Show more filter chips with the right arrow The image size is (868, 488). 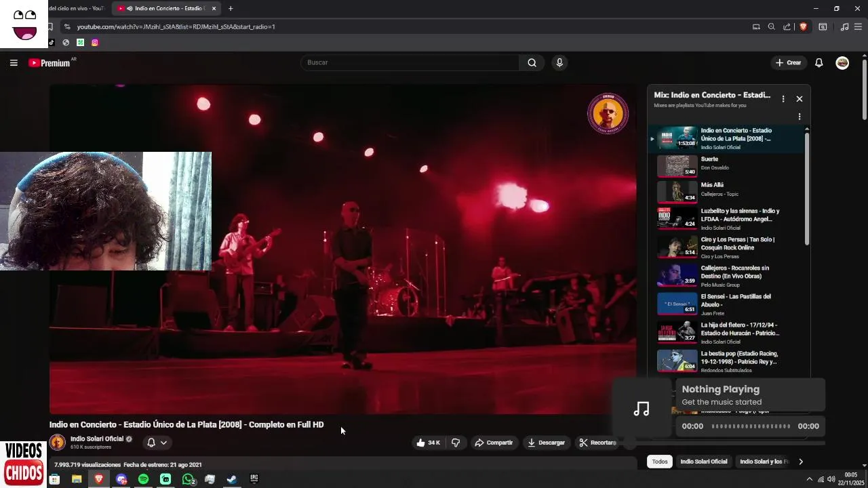(x=801, y=462)
